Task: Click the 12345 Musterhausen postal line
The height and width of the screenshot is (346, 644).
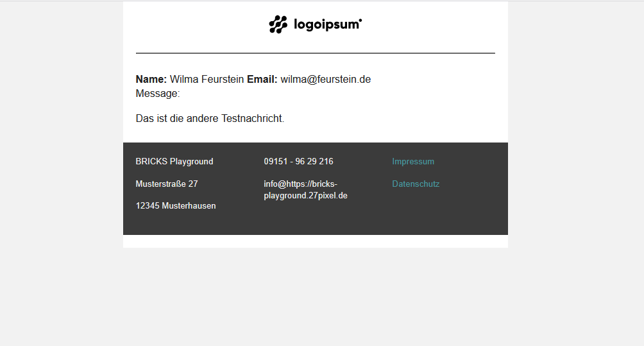Action: pos(176,206)
